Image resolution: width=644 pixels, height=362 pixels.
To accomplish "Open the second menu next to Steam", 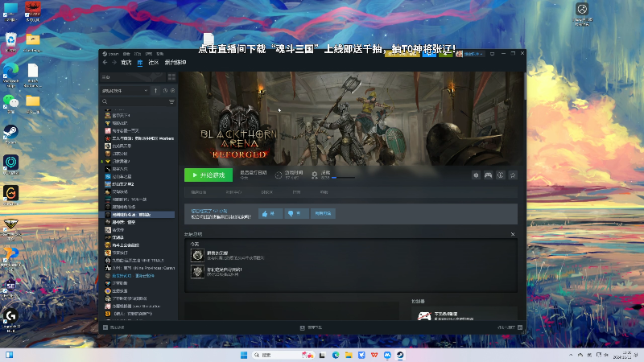I will [126, 54].
